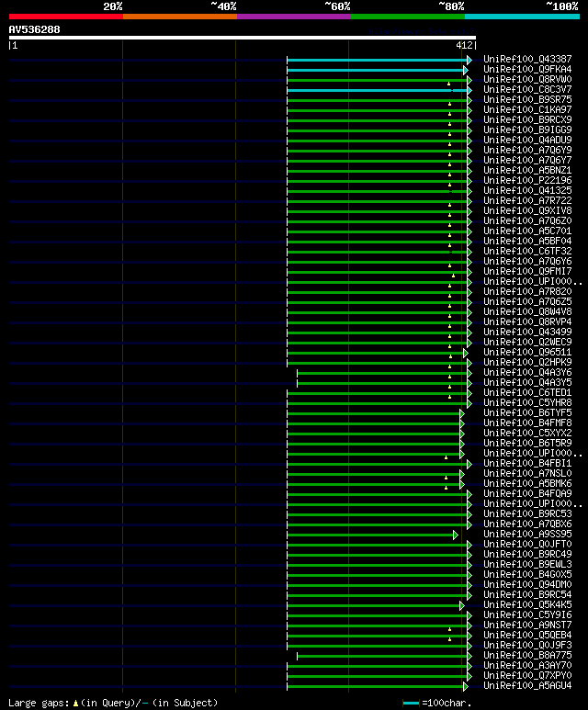This screenshot has width=588, height=710.
Task: Select hit label UniRef100_Q8W4V8
Action: point(527,312)
